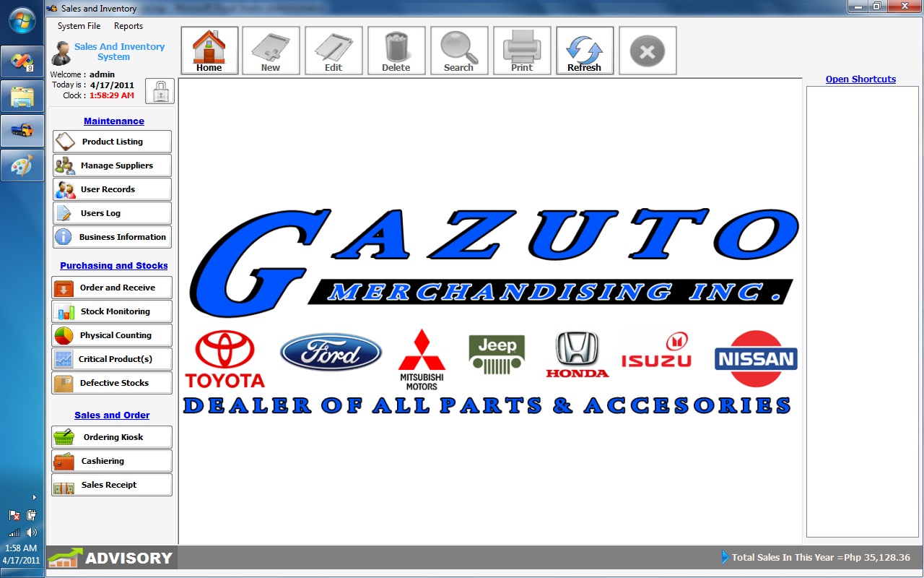The height and width of the screenshot is (578, 924).
Task: Click the Delete trash can button
Action: click(396, 51)
